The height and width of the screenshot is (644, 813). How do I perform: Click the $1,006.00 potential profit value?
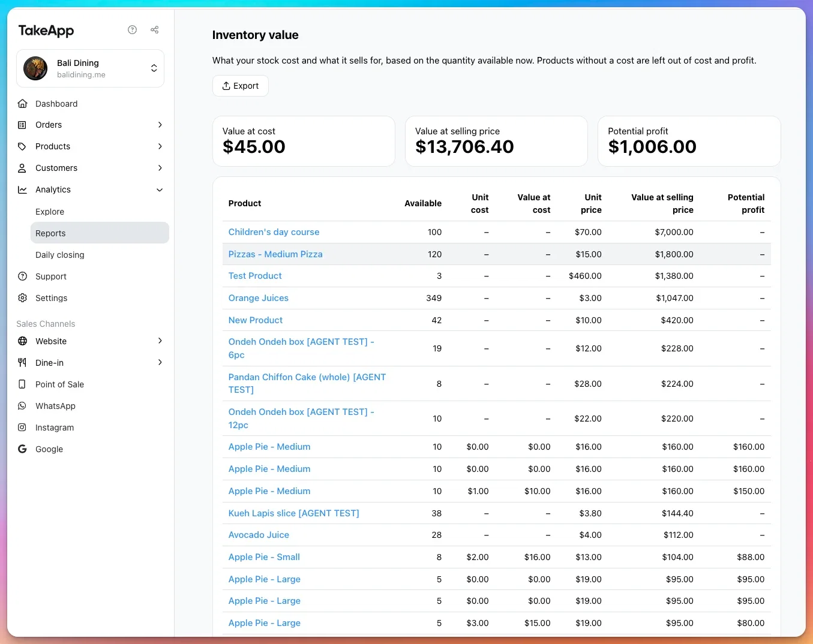[652, 147]
